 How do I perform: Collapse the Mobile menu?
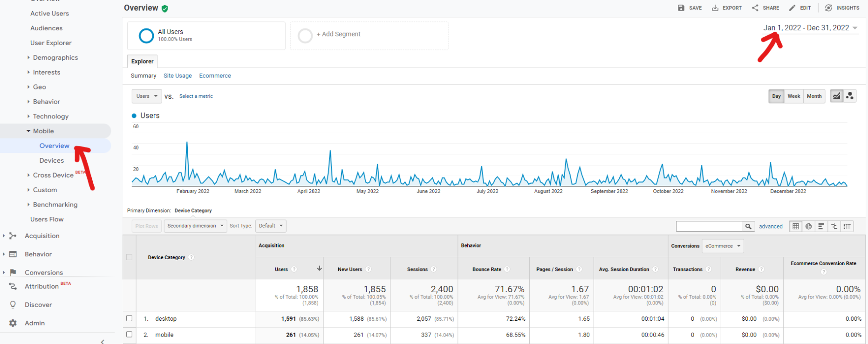[x=43, y=131]
